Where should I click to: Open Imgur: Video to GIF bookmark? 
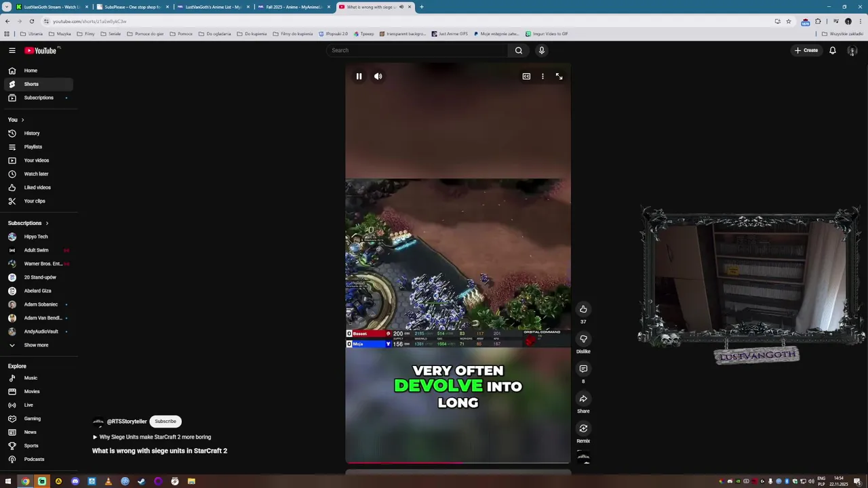[547, 34]
